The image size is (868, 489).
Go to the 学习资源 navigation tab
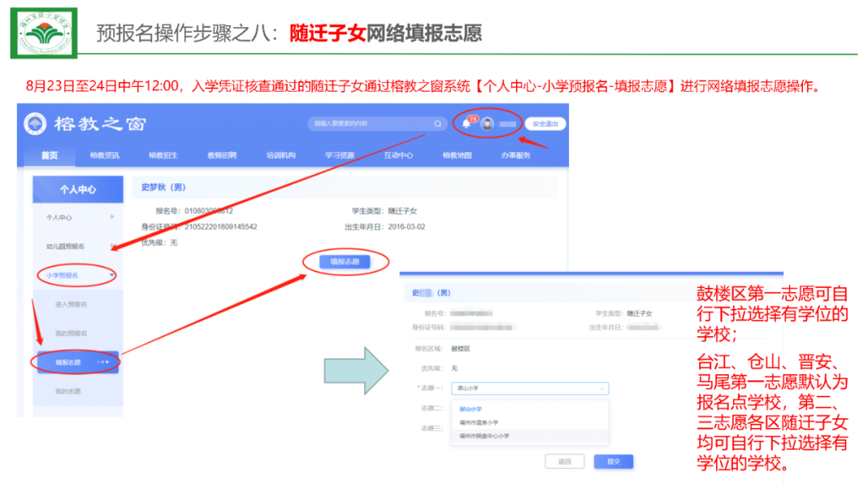tap(339, 155)
